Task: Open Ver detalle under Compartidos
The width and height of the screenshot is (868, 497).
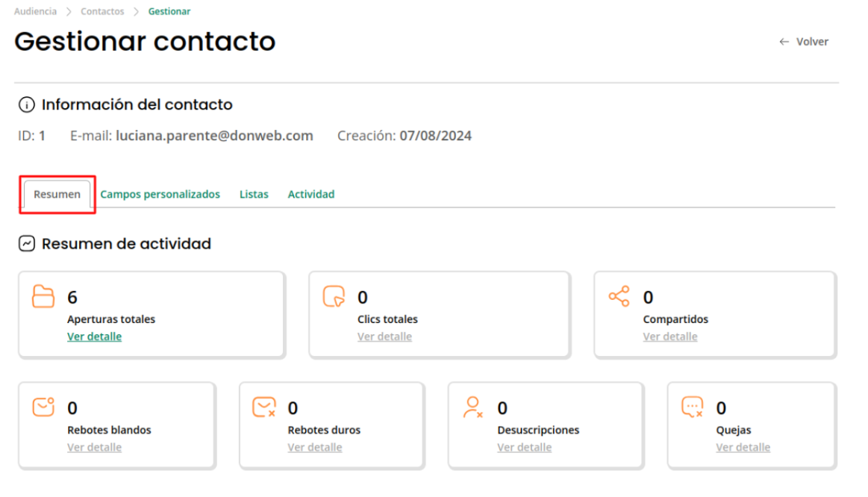Action: [x=670, y=337]
